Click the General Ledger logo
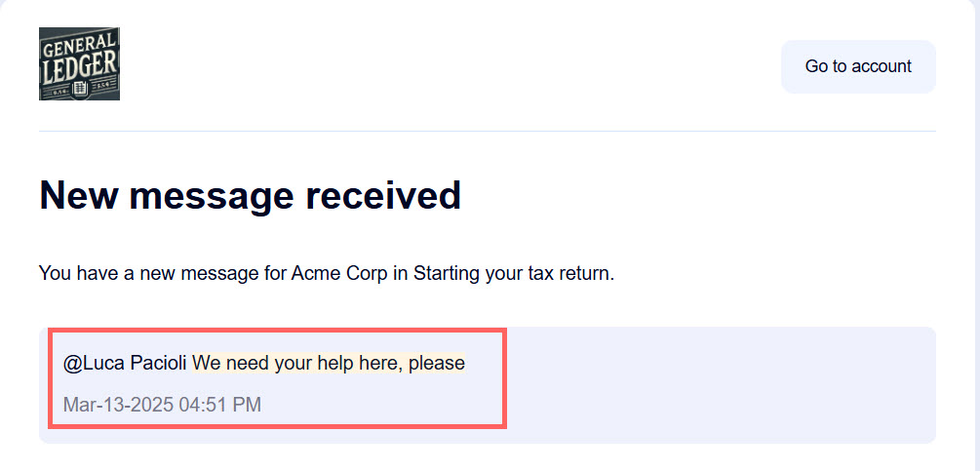Viewport: 980px width, 471px height. pyautogui.click(x=79, y=63)
